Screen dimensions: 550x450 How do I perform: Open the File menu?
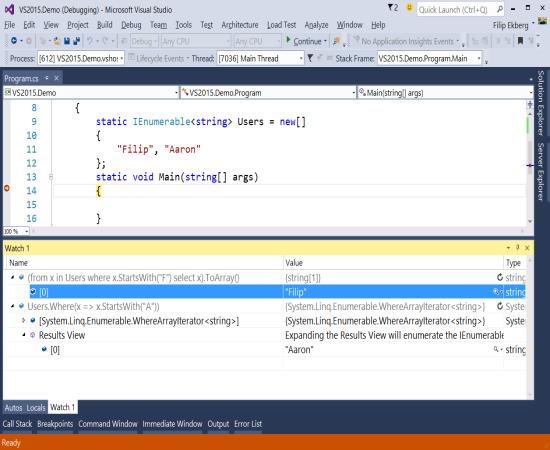[x=9, y=25]
